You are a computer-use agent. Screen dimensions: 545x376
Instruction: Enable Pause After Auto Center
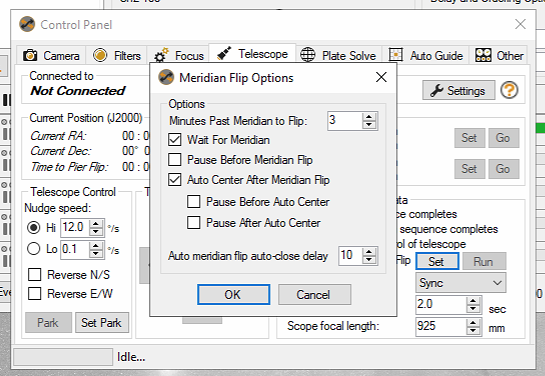[x=194, y=222]
